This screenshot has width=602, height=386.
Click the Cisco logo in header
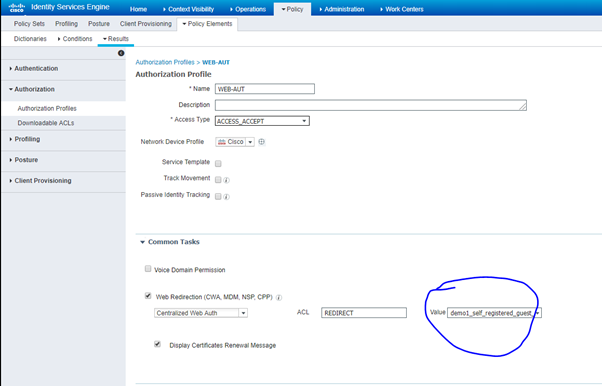(17, 8)
